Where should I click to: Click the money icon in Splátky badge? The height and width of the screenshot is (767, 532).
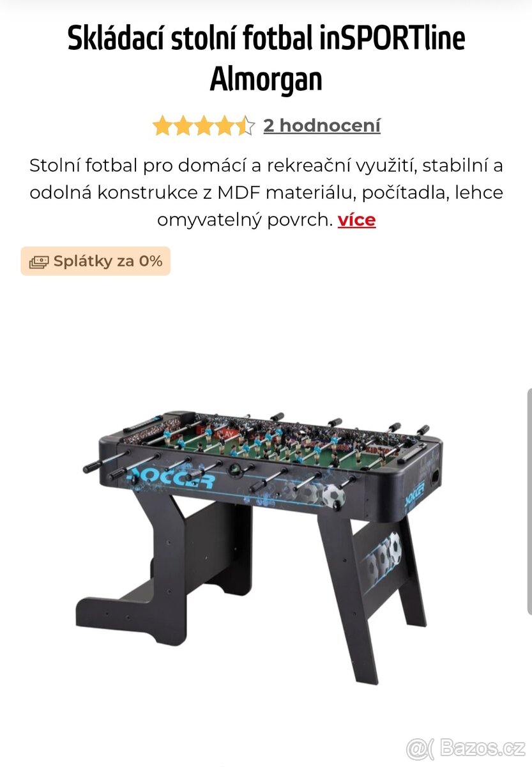[x=39, y=261]
